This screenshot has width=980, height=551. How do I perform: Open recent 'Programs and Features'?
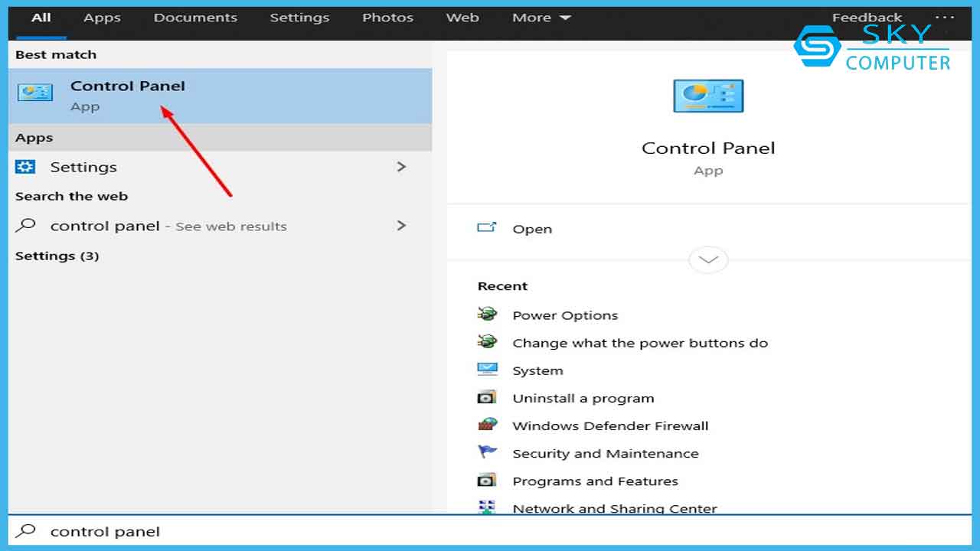[x=595, y=481]
